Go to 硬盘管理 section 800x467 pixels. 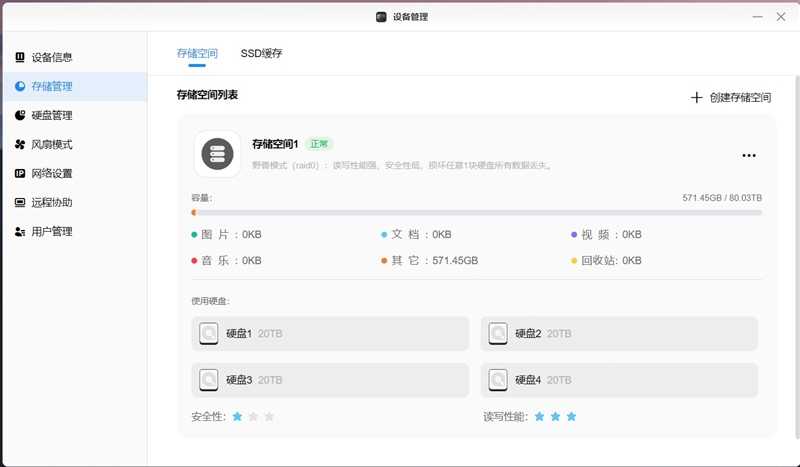point(74,115)
